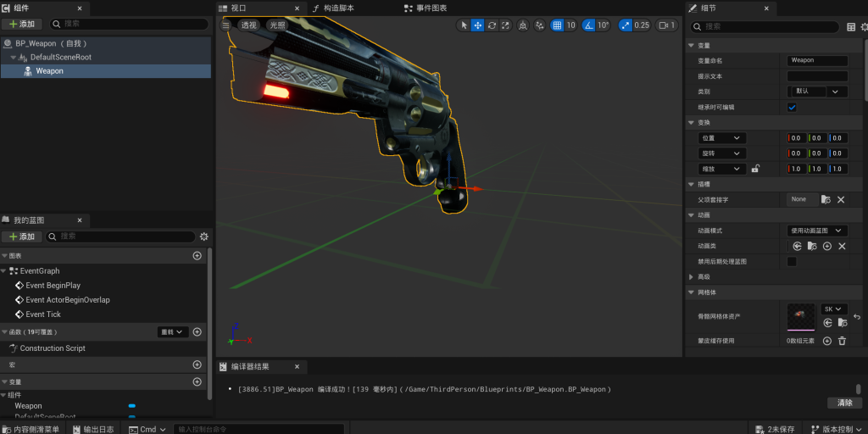Open the Output Log
The height and width of the screenshot is (434, 868).
[x=93, y=429]
